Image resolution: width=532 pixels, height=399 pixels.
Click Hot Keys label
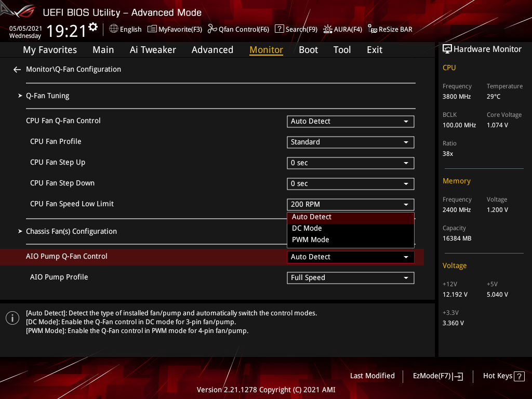pos(498,376)
